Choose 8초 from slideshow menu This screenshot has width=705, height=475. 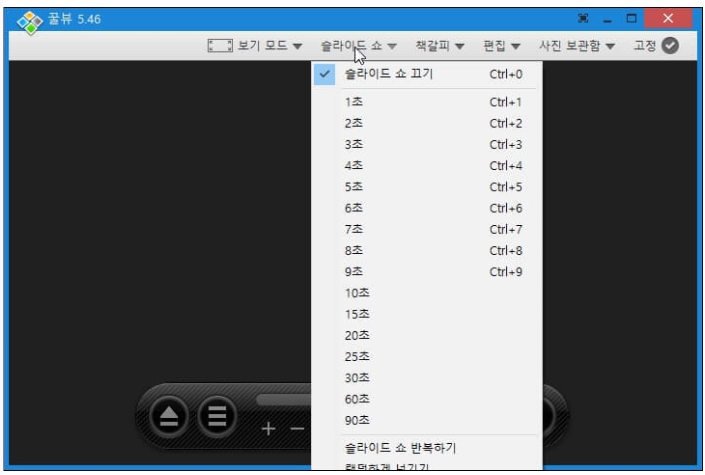click(x=427, y=251)
